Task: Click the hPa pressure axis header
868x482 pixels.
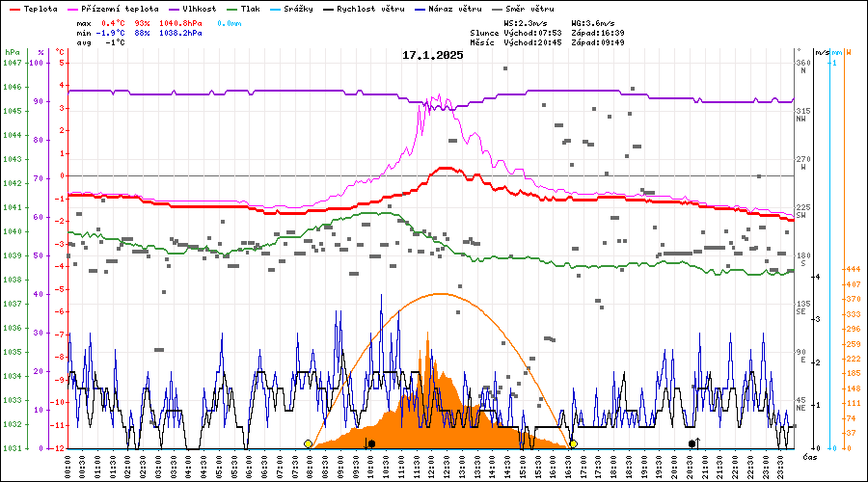Action: [x=12, y=52]
